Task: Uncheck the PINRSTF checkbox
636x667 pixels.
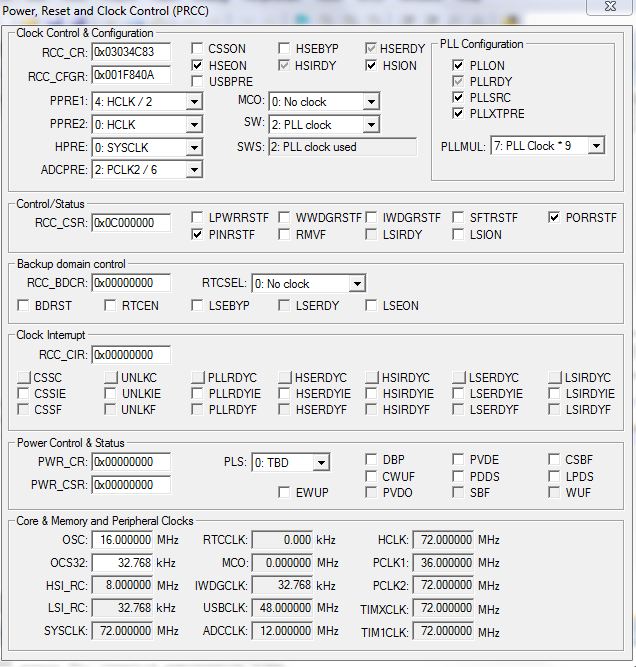Action: [197, 234]
